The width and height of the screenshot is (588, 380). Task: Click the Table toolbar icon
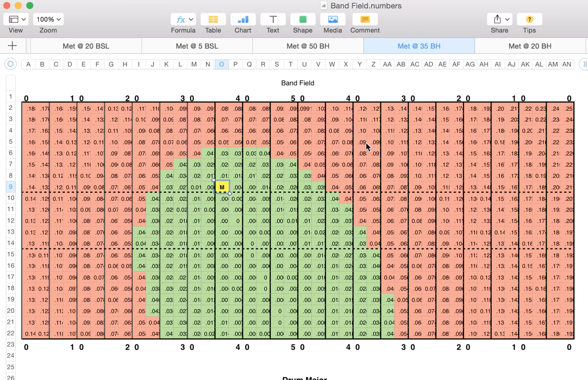click(x=213, y=19)
